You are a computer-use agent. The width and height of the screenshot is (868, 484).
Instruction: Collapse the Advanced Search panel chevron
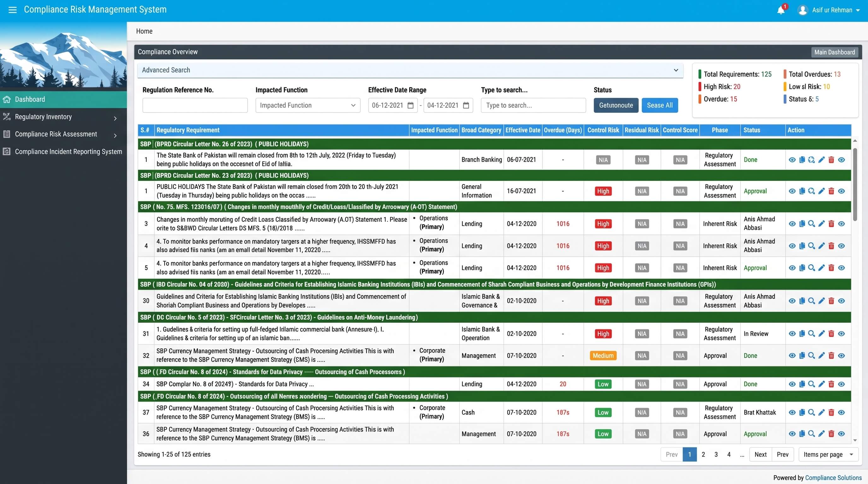coord(676,70)
